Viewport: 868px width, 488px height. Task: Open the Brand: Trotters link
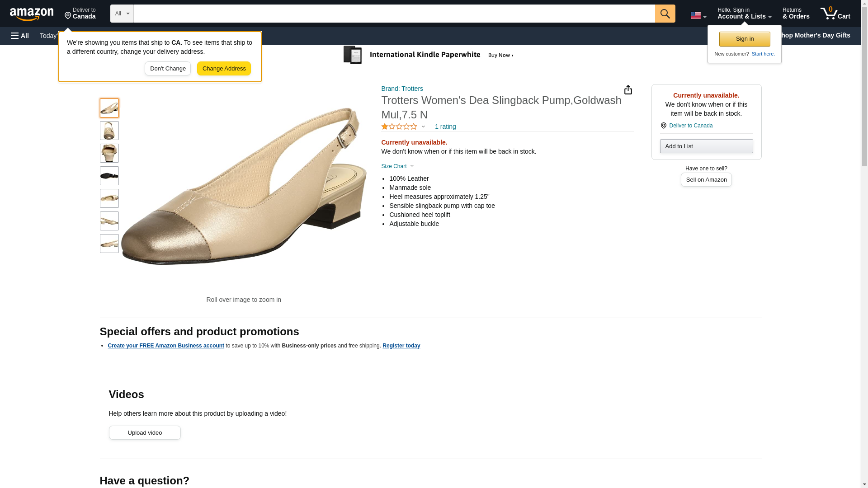click(402, 89)
